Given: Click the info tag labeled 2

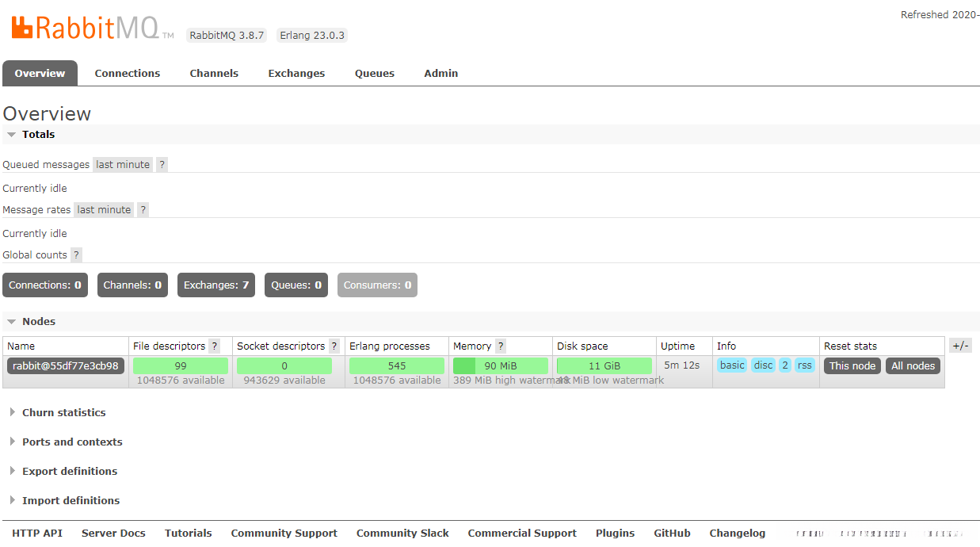Looking at the screenshot, I should click(x=785, y=365).
